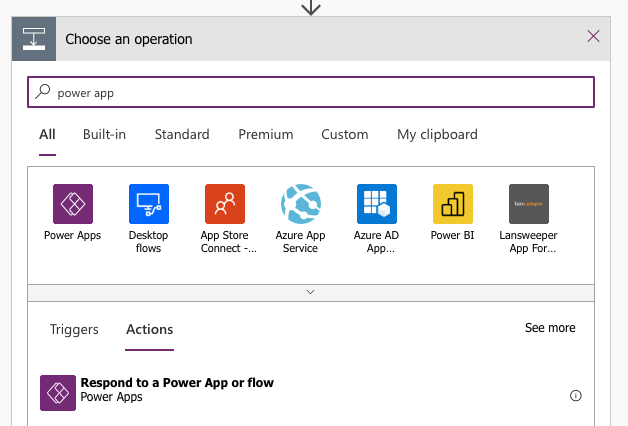Screen dimensions: 628x426
Task: Click the info icon for Respond action
Action: pos(575,395)
